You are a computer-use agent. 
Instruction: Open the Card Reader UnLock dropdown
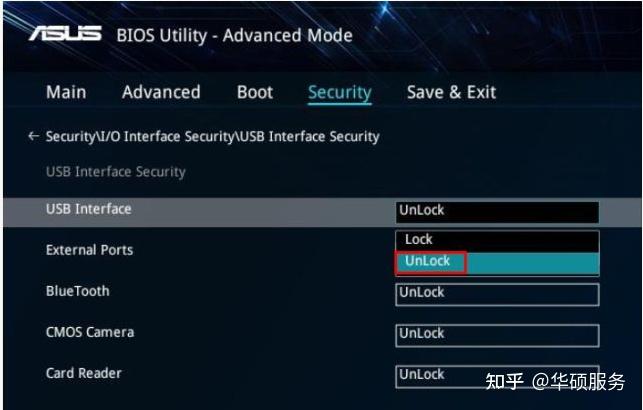[497, 375]
